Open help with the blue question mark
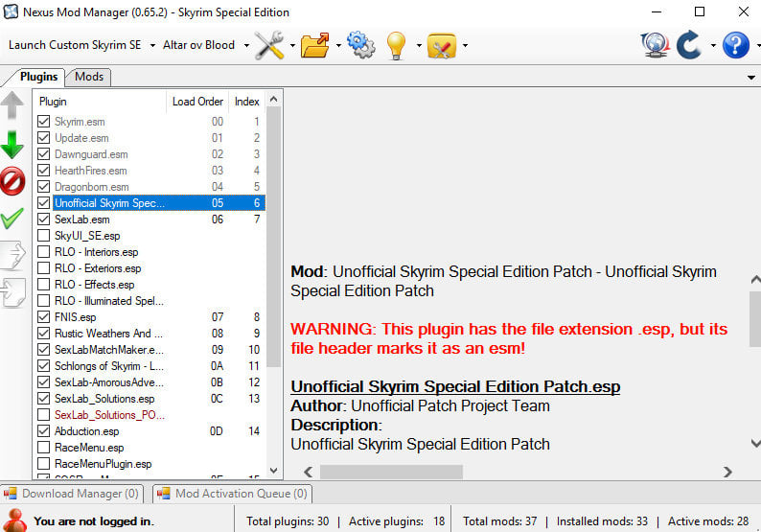Screen dimensions: 761x532 736,45
